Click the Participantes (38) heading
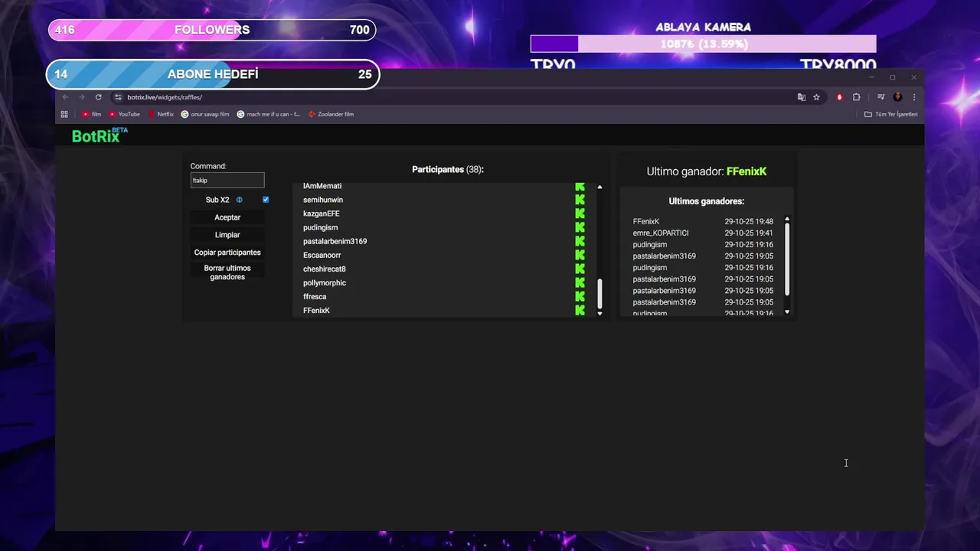The width and height of the screenshot is (980, 551). [x=448, y=169]
